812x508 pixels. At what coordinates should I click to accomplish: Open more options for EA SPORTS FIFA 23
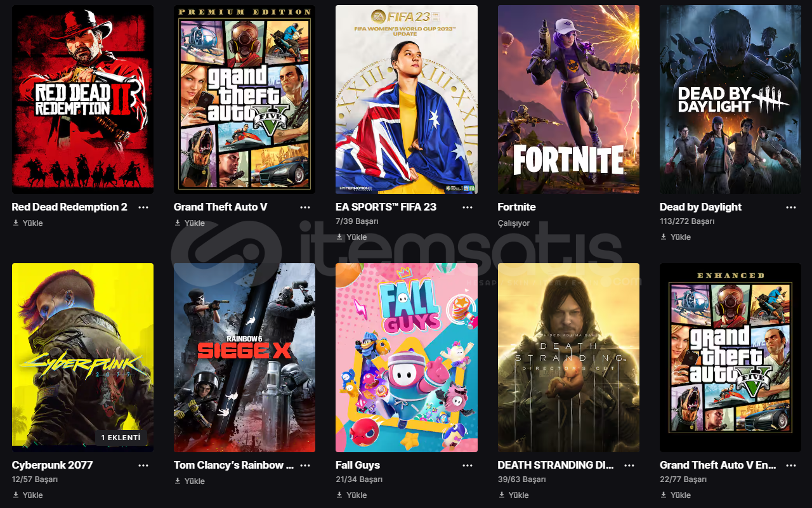click(x=468, y=207)
